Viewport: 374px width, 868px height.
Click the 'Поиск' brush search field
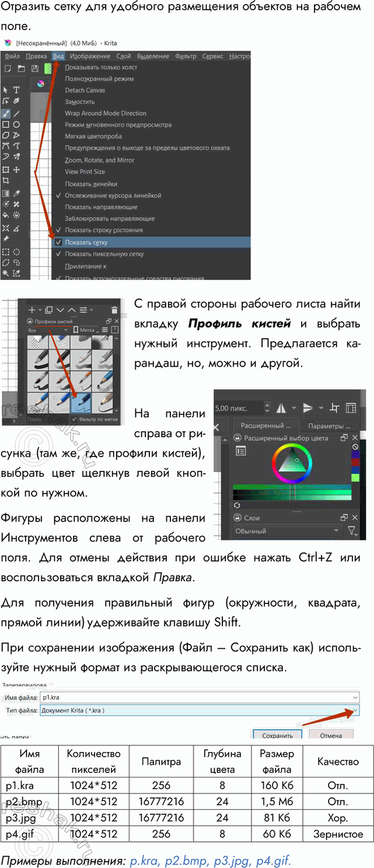click(x=48, y=419)
